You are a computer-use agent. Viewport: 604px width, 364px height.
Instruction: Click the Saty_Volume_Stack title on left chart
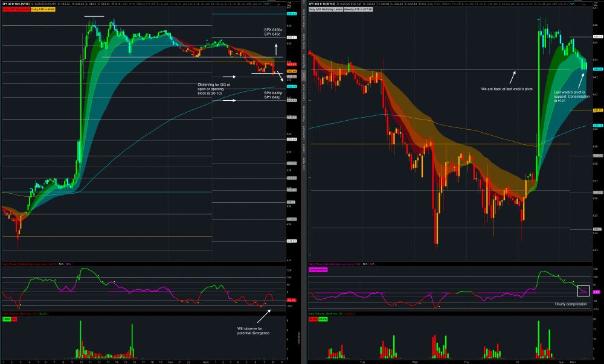pos(19,313)
